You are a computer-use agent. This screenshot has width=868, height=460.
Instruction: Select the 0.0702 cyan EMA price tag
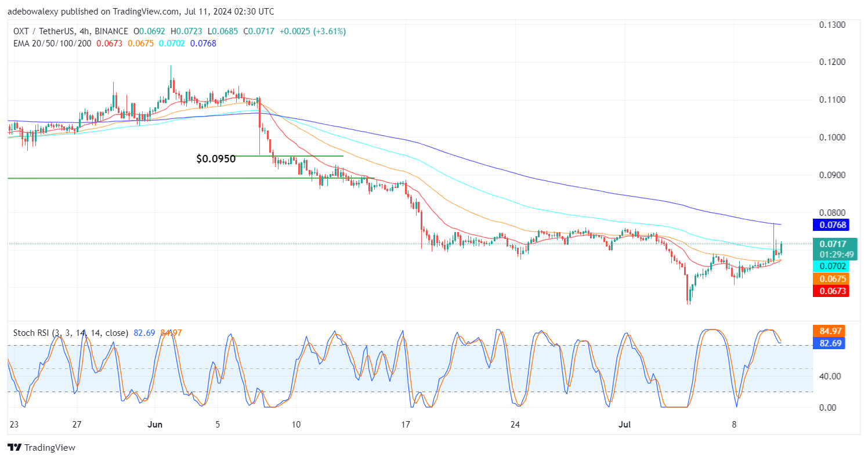[832, 266]
